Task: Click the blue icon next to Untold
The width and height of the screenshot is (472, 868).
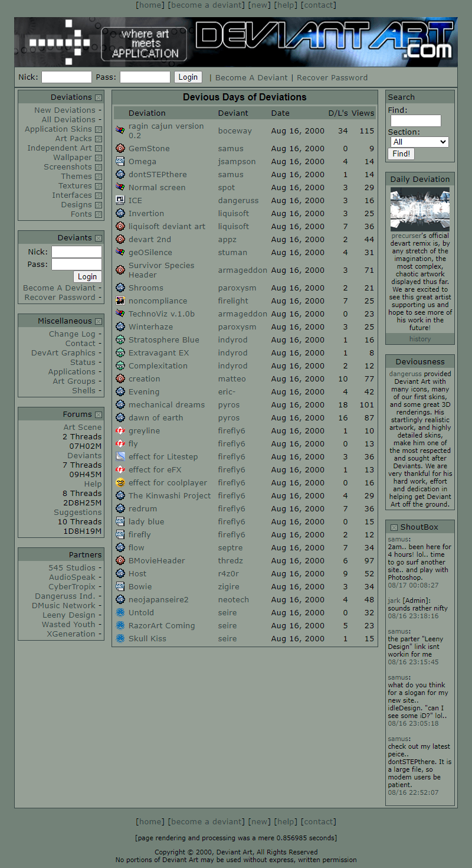Action: (120, 613)
